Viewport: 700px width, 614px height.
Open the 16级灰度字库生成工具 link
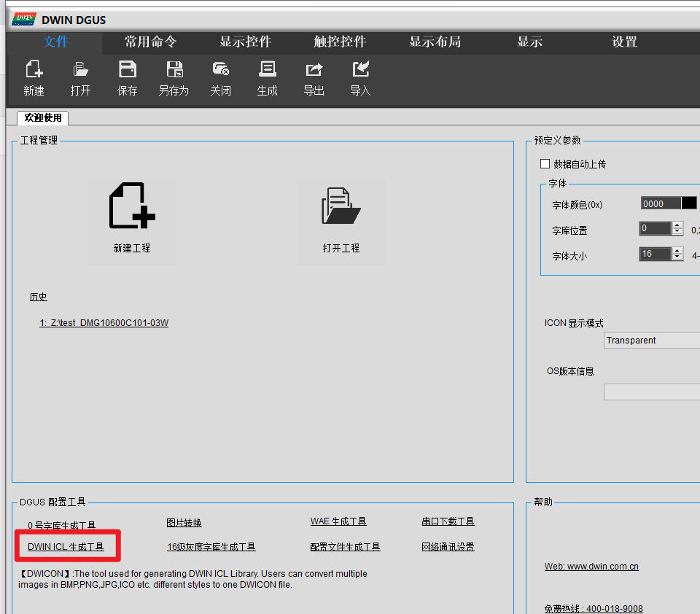(211, 547)
